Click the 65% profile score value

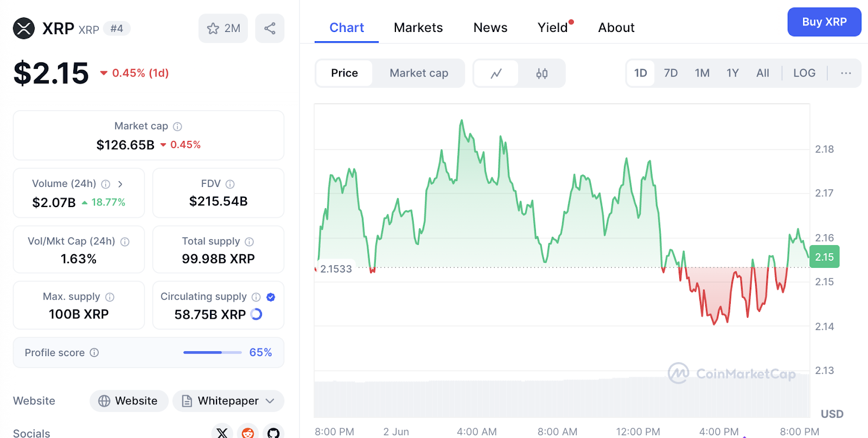coord(260,353)
